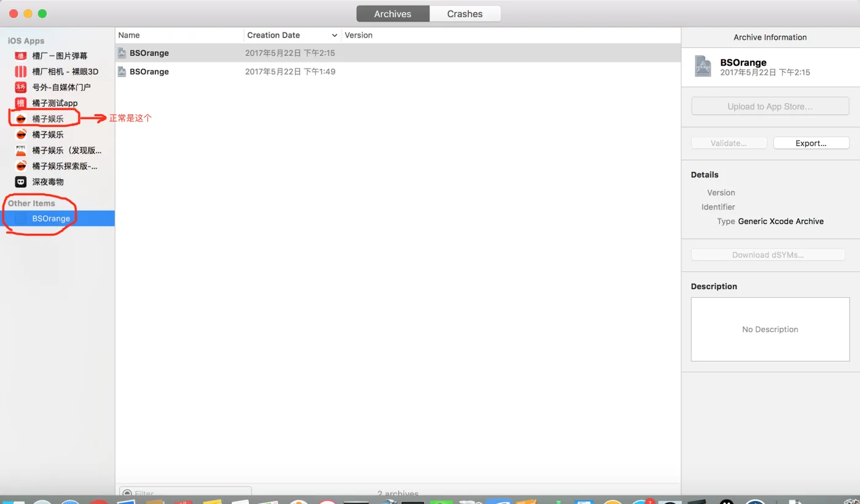
Task: Toggle the Creation Date sort chevron
Action: 334,36
